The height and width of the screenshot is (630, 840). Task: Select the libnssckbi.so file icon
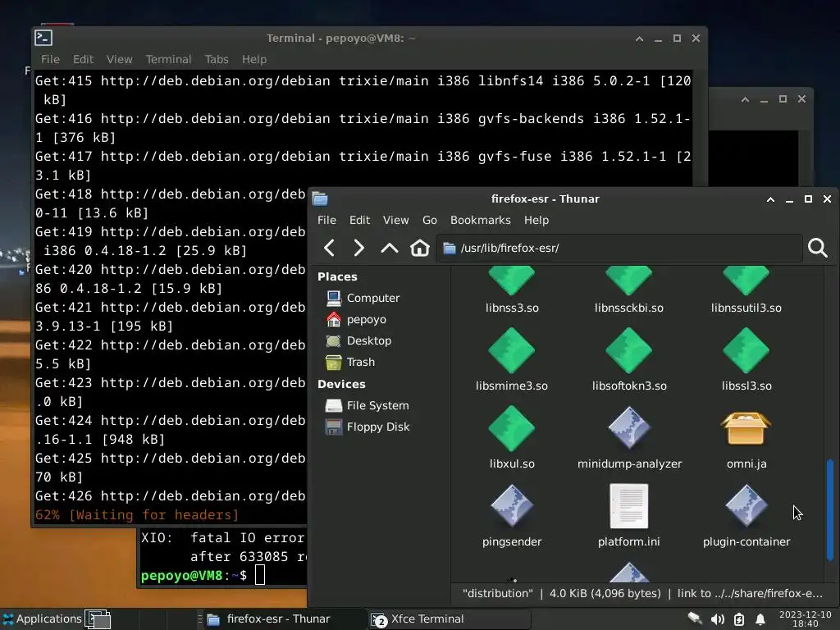(629, 281)
